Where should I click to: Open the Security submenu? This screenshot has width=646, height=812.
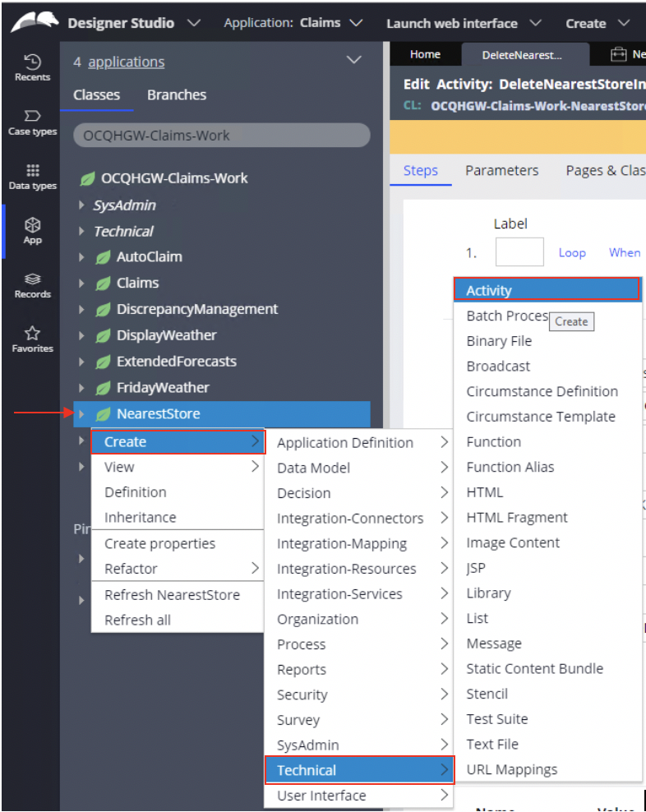pyautogui.click(x=358, y=694)
